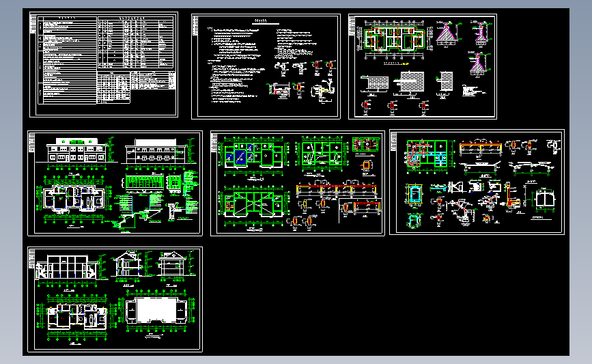This screenshot has width=592, height=364.
Task: Click the pitched-roof building section drawing
Action: click(x=128, y=264)
